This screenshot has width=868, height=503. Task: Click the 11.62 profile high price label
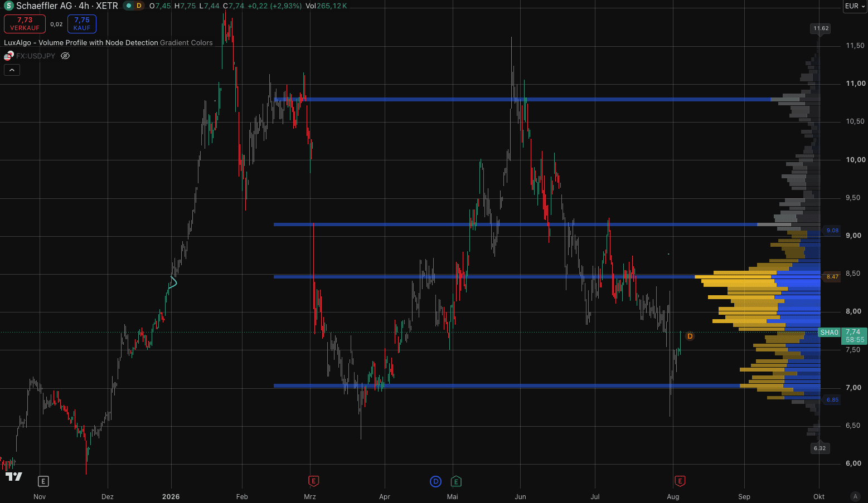coord(821,28)
